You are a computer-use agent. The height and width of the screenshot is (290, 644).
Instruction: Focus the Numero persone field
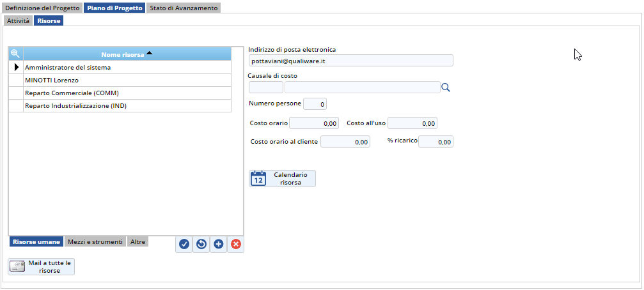coord(315,104)
